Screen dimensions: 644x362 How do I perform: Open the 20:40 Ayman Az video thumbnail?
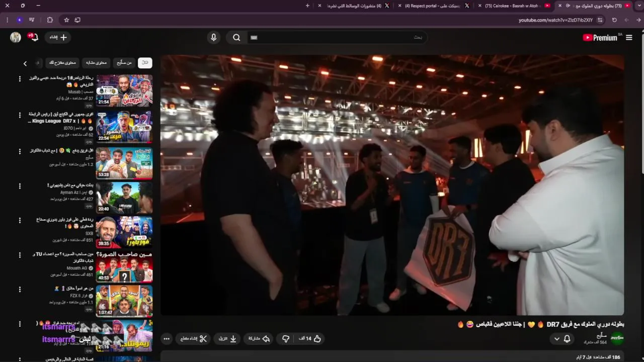pos(124,198)
